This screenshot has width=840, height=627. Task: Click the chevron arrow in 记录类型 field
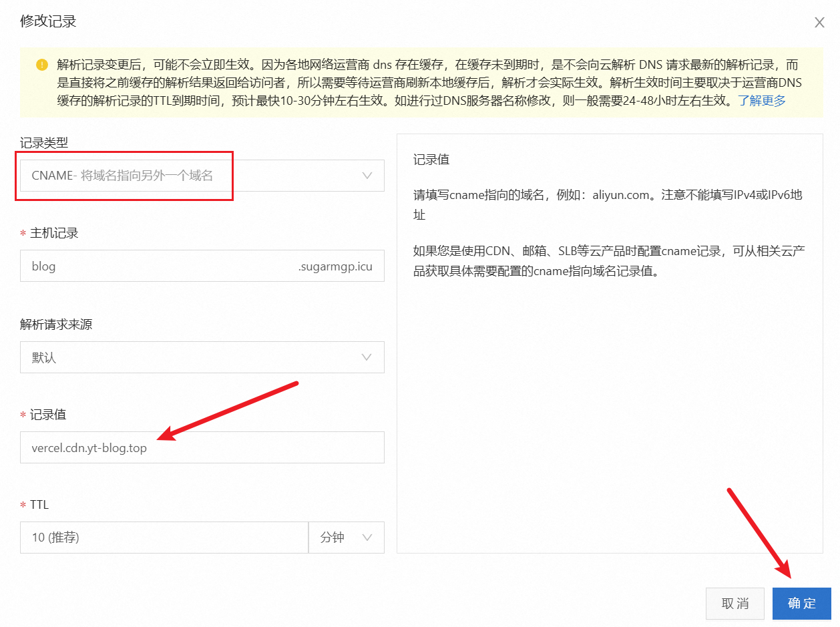tap(367, 176)
